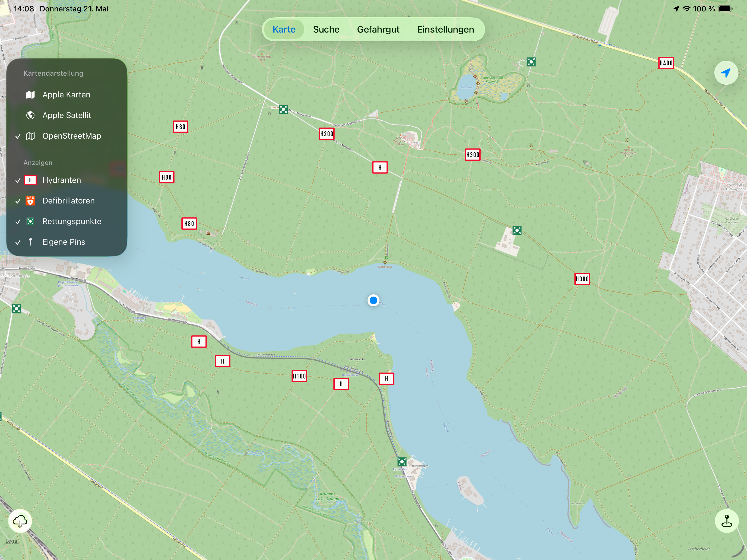Toggle Defibrillatoren display
747x560 pixels.
click(67, 201)
